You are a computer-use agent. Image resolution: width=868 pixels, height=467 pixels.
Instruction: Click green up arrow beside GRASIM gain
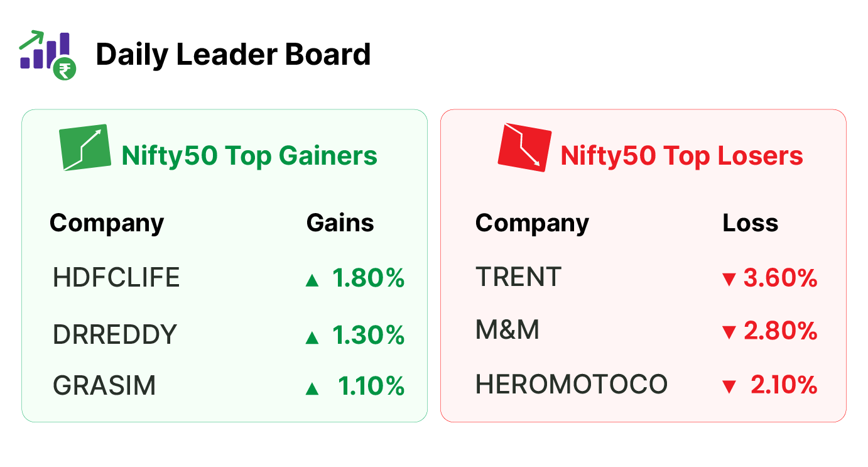(312, 389)
